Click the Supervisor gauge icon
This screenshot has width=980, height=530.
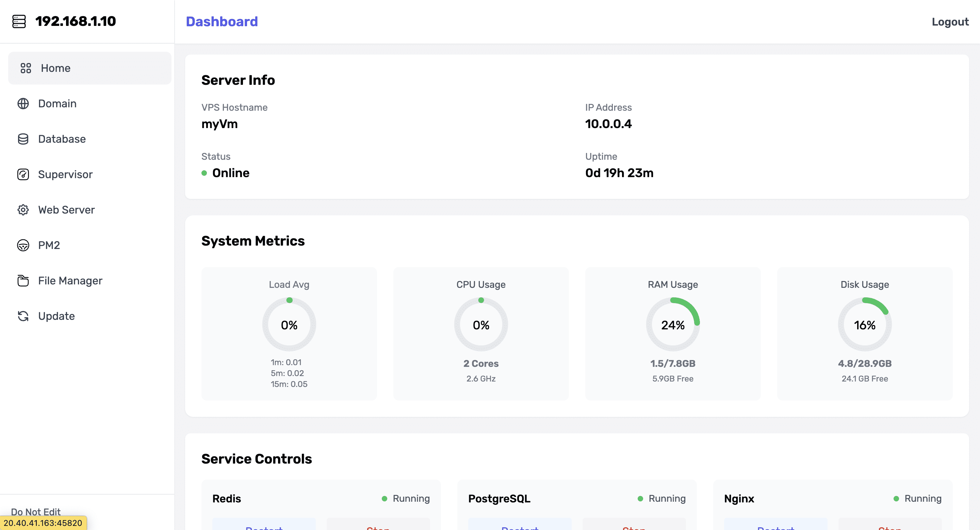point(23,174)
